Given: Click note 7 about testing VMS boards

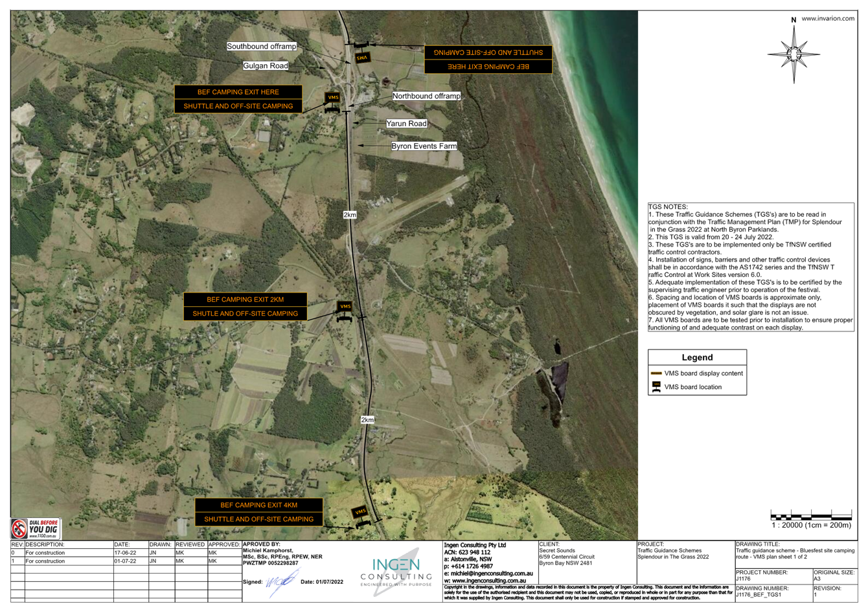Looking at the screenshot, I should click(751, 324).
